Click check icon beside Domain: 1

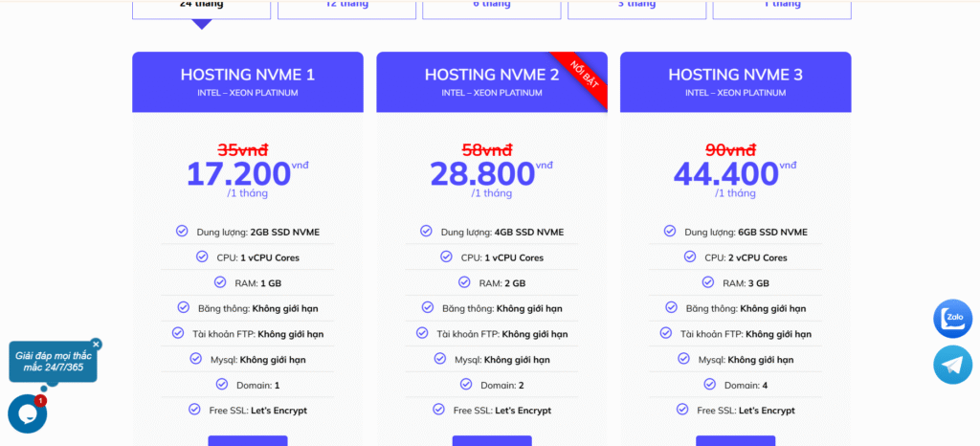[223, 384]
